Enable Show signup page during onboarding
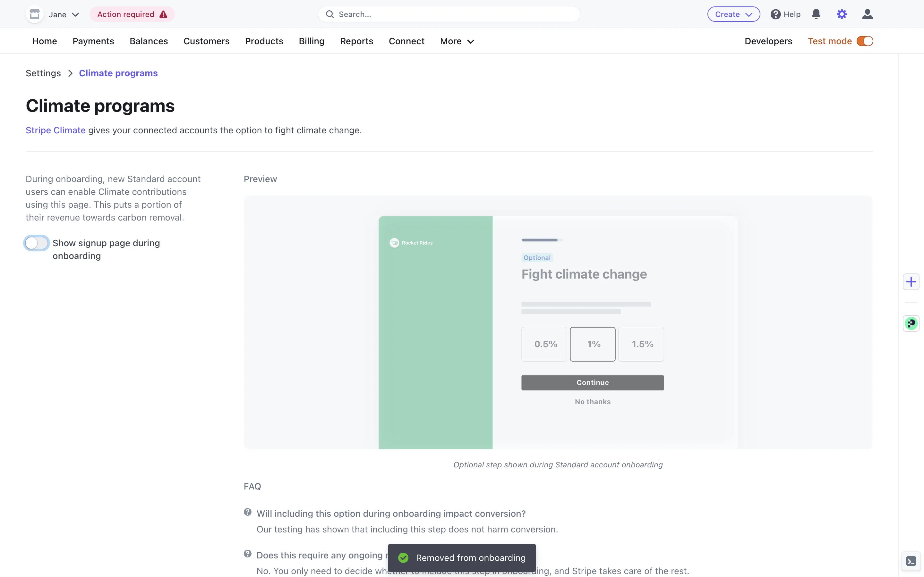The width and height of the screenshot is (924, 577). coord(37,243)
